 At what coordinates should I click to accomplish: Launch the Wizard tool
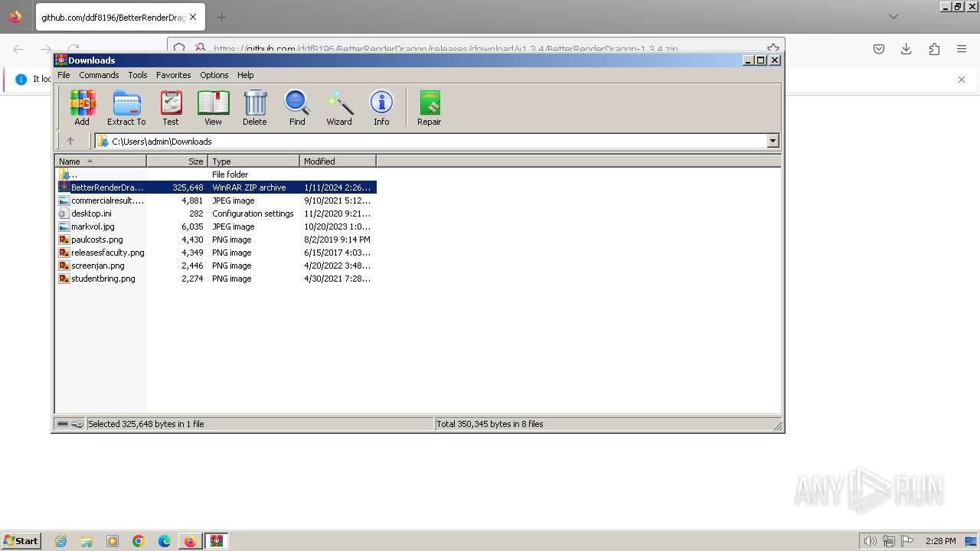339,107
